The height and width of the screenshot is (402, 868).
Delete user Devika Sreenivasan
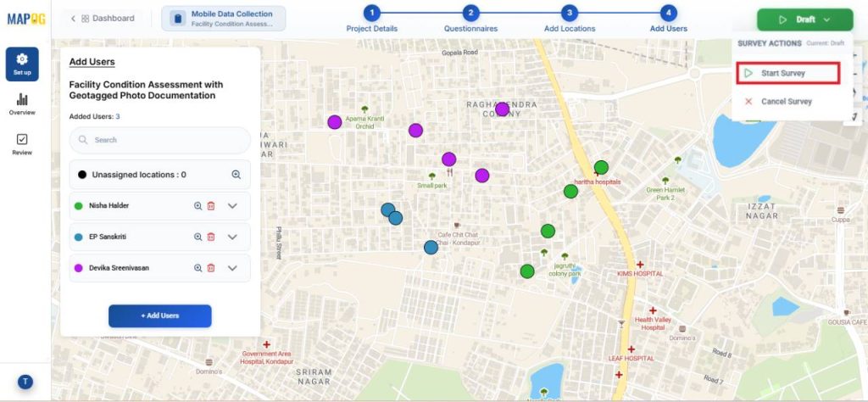(x=211, y=268)
